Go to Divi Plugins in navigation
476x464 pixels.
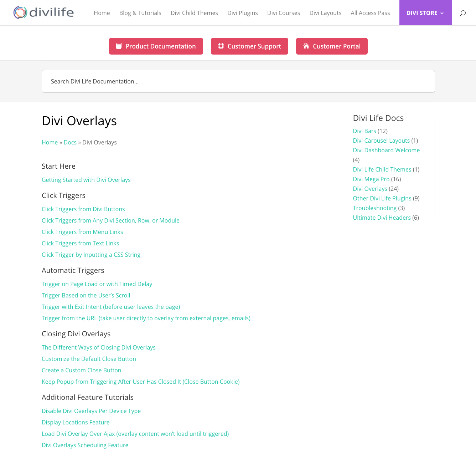click(242, 13)
